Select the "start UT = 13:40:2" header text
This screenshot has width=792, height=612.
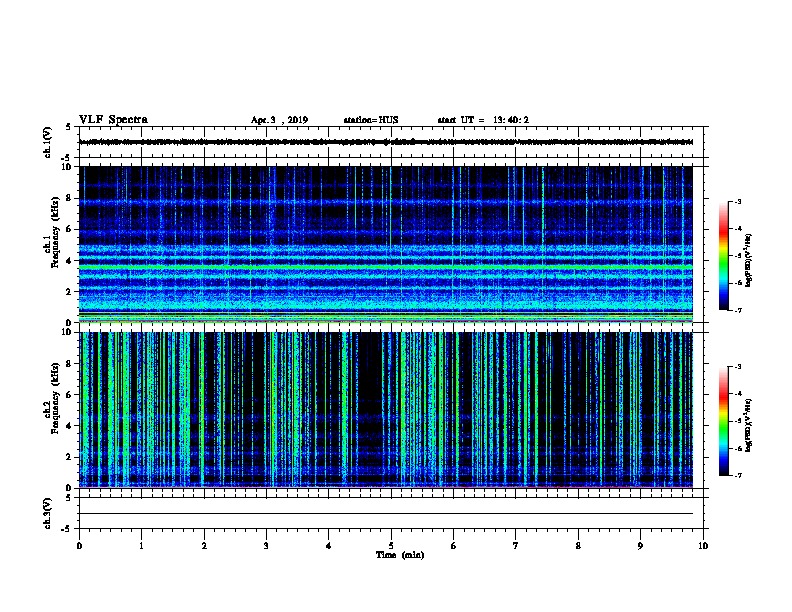pyautogui.click(x=483, y=120)
